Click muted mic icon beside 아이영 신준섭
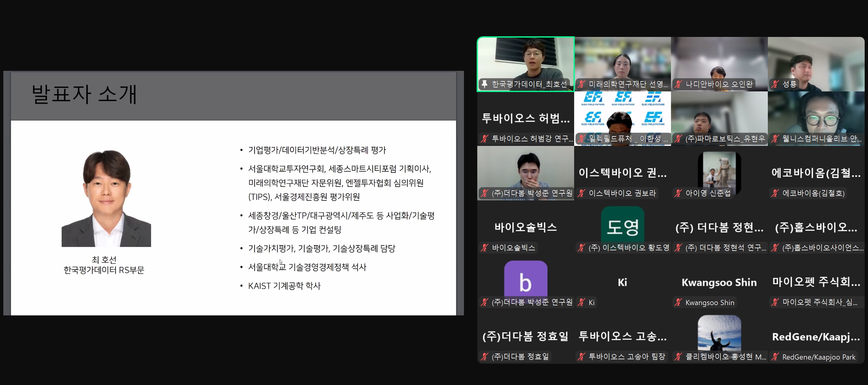The width and height of the screenshot is (868, 385). pyautogui.click(x=678, y=193)
